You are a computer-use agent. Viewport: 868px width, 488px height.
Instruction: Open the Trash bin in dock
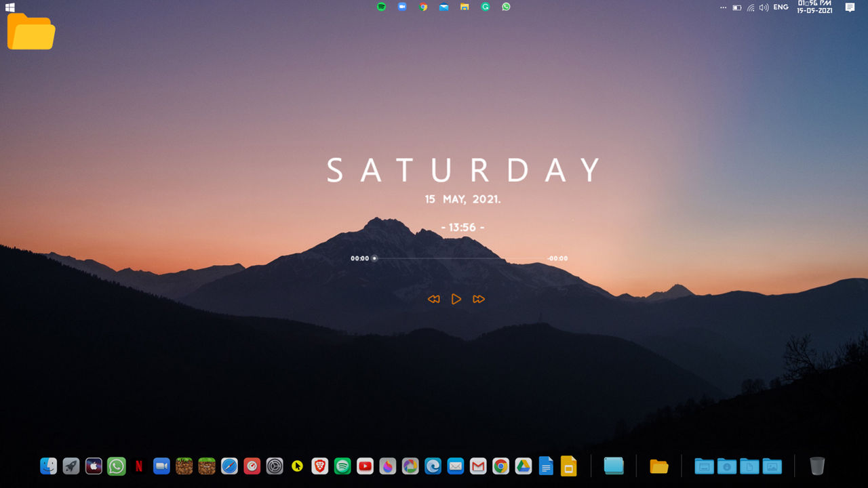(x=817, y=466)
